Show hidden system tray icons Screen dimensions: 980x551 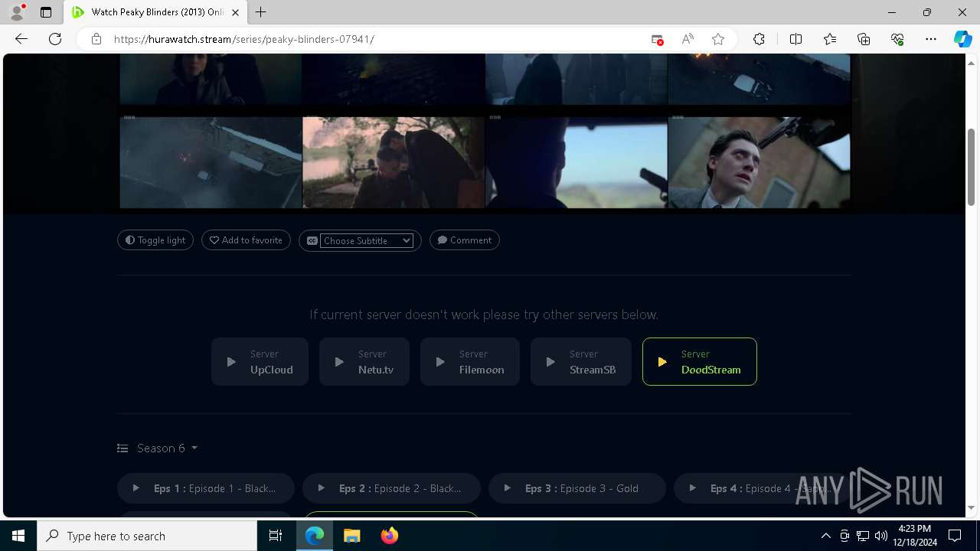coord(825,536)
